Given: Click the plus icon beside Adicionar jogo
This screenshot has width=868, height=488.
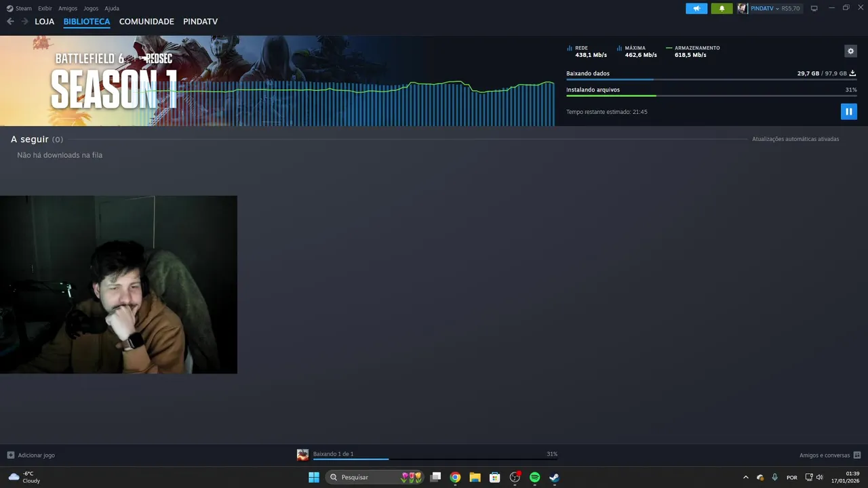Looking at the screenshot, I should pos(10,455).
